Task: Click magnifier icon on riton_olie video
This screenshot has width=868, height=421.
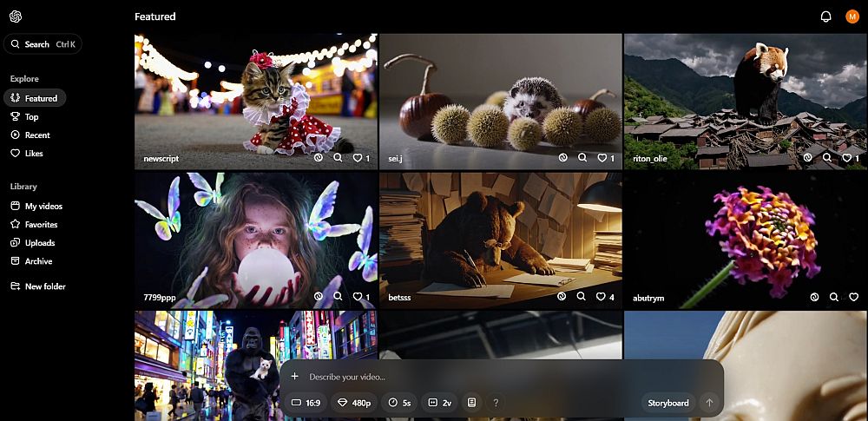Action: 827,158
